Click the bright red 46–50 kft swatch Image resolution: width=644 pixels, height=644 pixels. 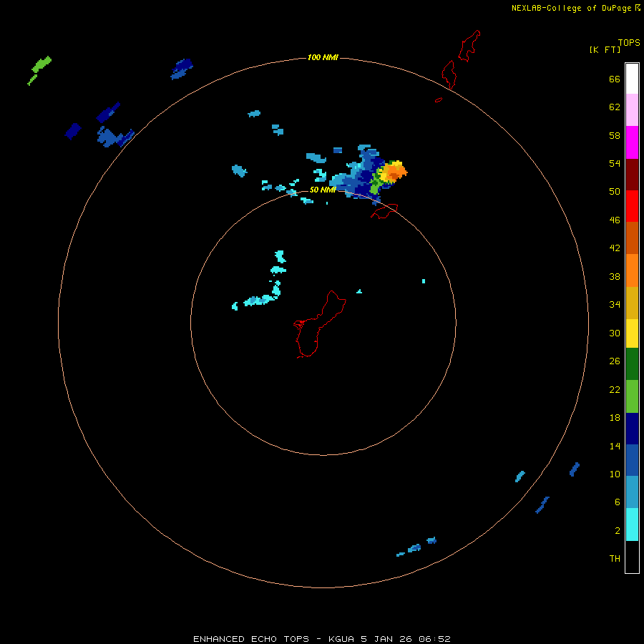pyautogui.click(x=632, y=206)
